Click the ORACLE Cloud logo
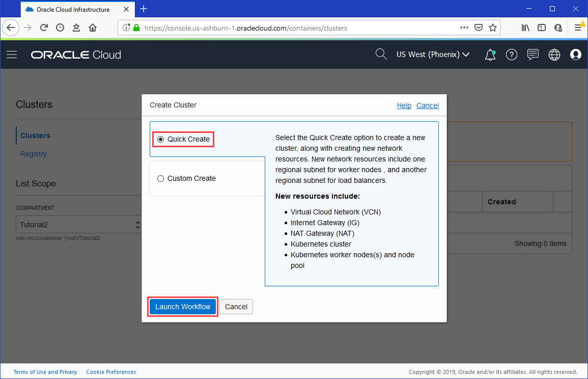Image resolution: width=588 pixels, height=379 pixels. (76, 55)
